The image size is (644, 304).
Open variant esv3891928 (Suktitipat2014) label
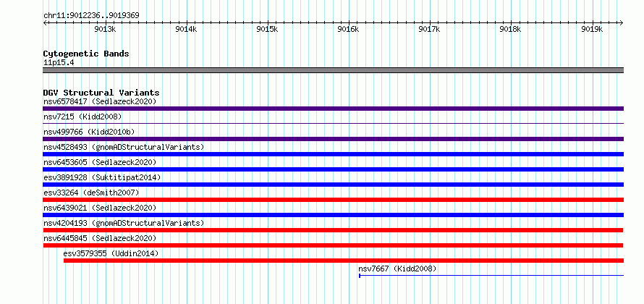coord(102,177)
